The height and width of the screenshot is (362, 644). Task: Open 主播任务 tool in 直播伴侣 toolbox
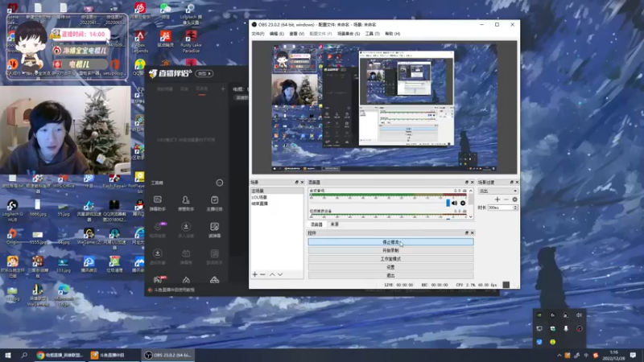point(214,204)
